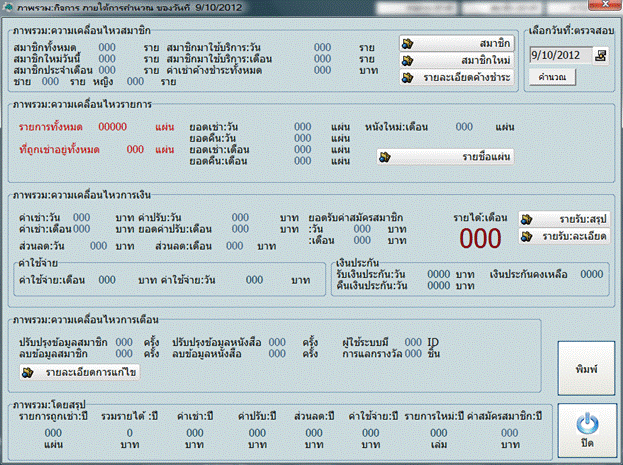Click the ยอดรับค่าสมัครสมาชิก label
623x465 pixels.
[356, 218]
